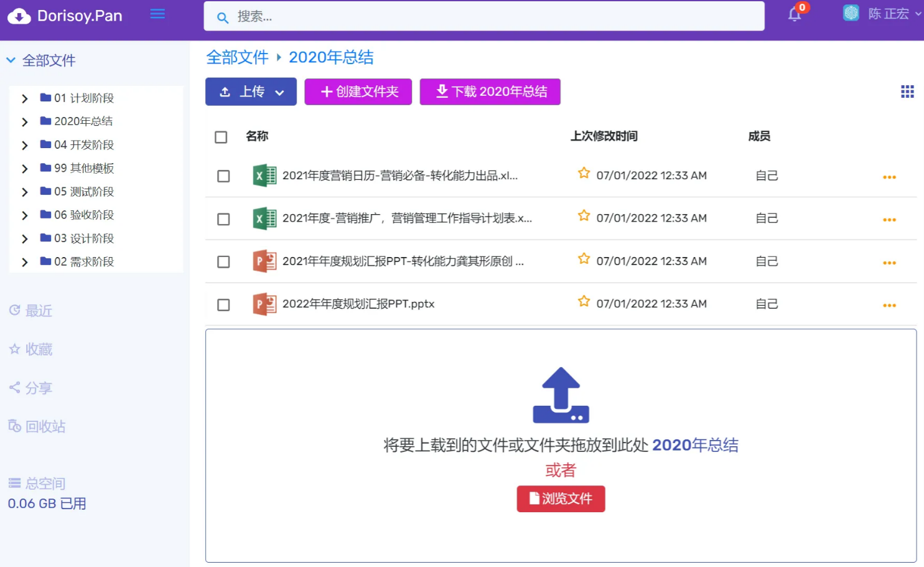Expand the 03 设计阶段 folder arrow

25,239
